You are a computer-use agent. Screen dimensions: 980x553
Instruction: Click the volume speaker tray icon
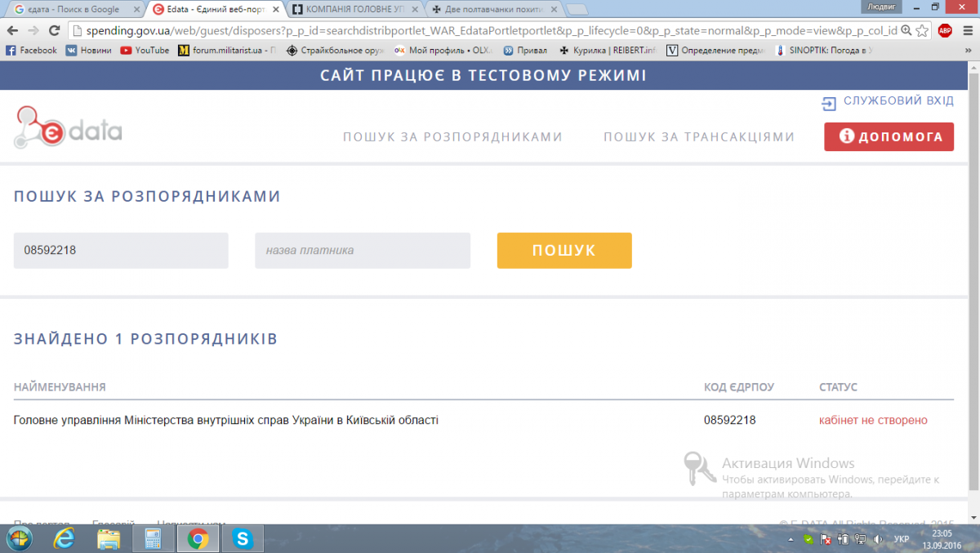coord(876,540)
